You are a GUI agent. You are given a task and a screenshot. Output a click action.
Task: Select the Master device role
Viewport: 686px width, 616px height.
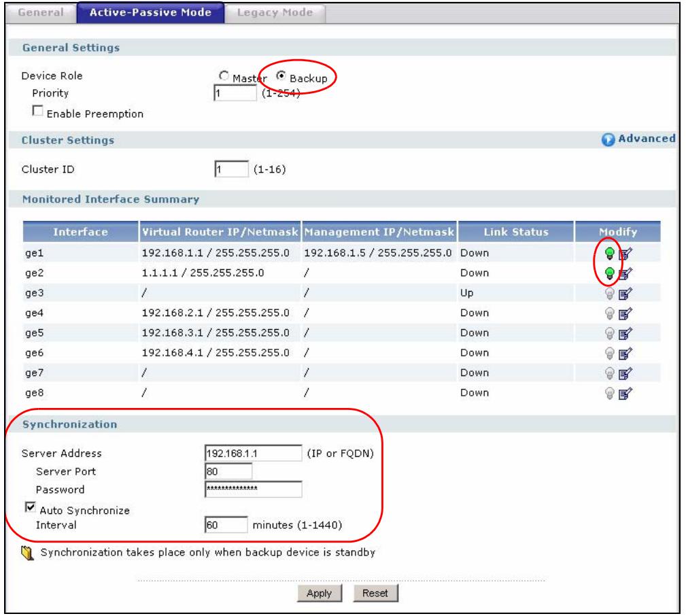224,76
